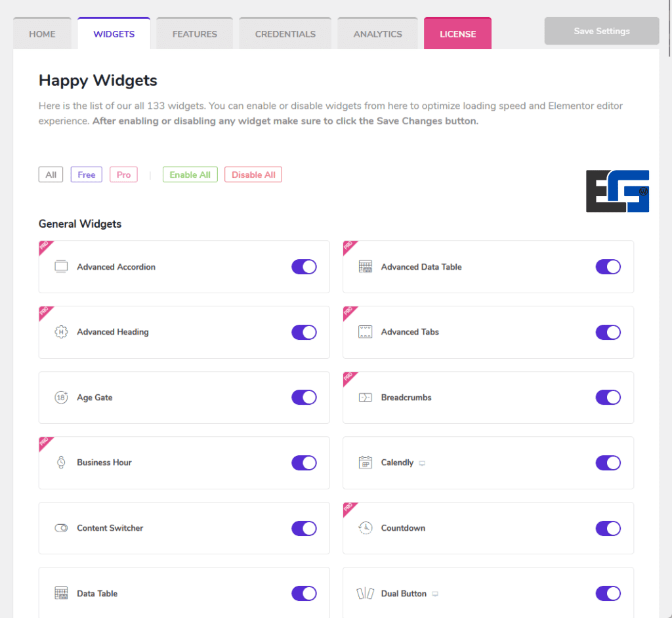Click the Calendly calendar icon

[x=365, y=463]
